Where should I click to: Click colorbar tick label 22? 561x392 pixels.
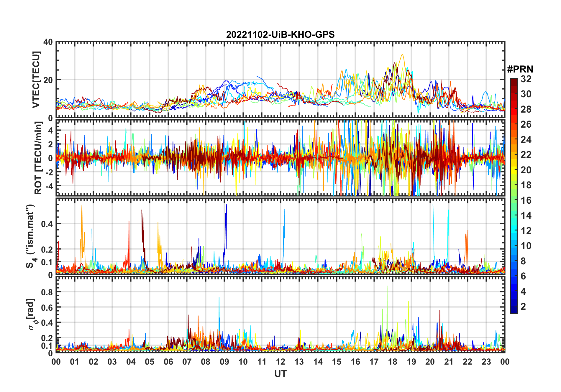[526, 154]
